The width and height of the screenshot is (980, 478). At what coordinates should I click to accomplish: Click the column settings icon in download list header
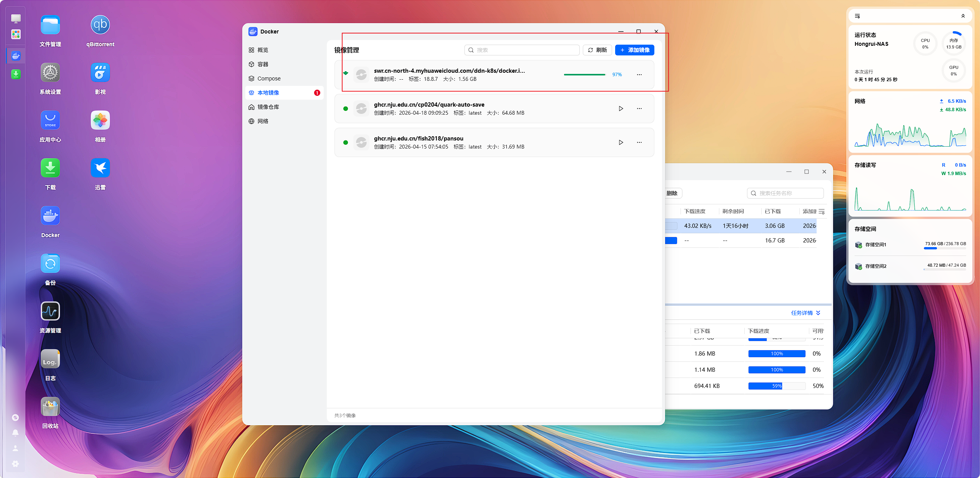click(x=822, y=212)
